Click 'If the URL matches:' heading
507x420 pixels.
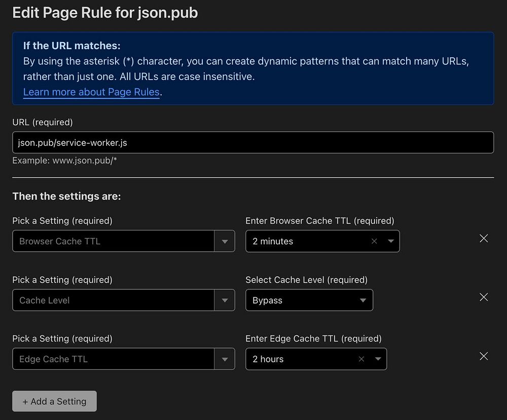72,46
